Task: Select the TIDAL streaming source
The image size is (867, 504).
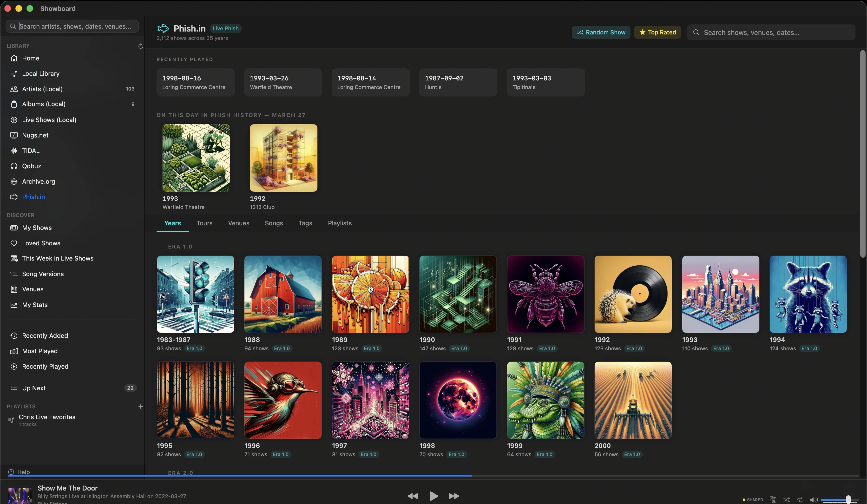Action: [x=30, y=150]
